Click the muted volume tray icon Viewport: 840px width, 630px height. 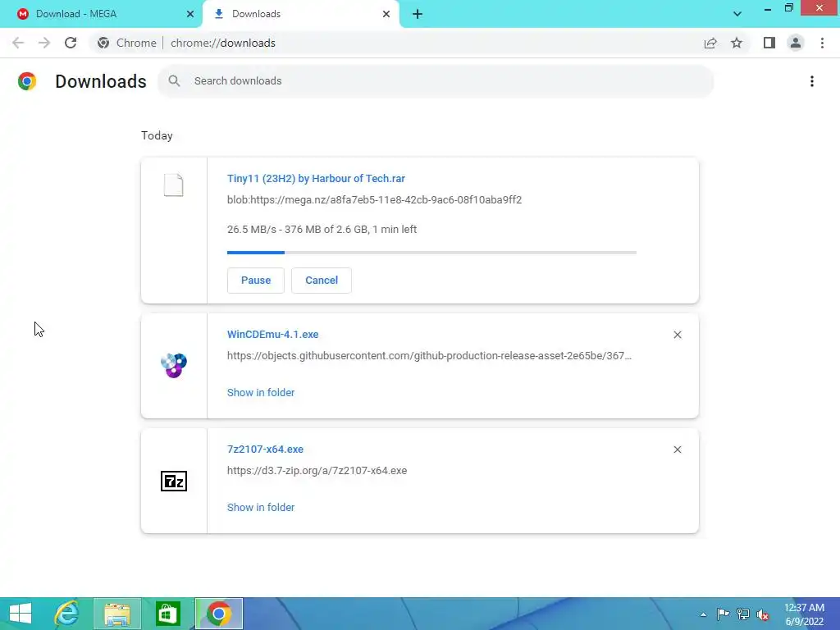pyautogui.click(x=763, y=614)
